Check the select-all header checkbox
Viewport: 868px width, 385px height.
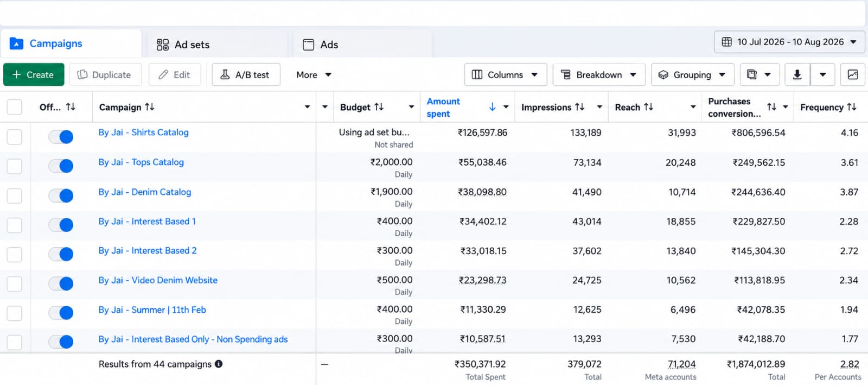(x=15, y=107)
